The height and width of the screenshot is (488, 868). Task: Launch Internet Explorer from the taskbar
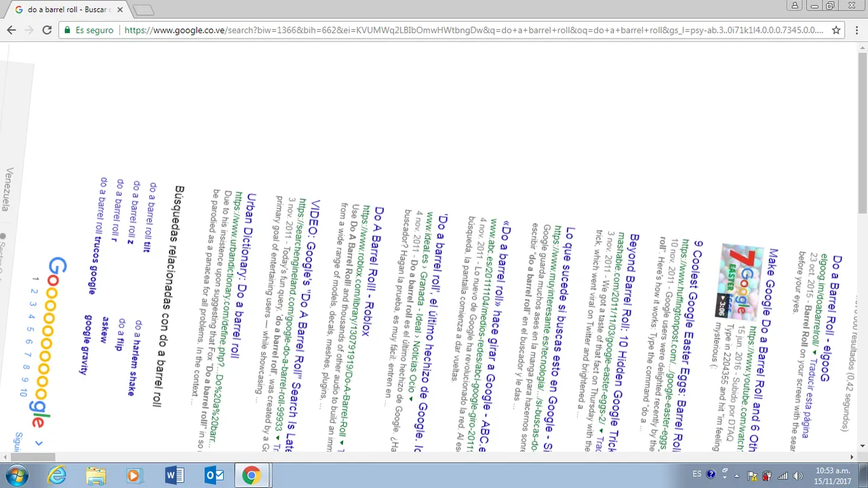tap(57, 476)
